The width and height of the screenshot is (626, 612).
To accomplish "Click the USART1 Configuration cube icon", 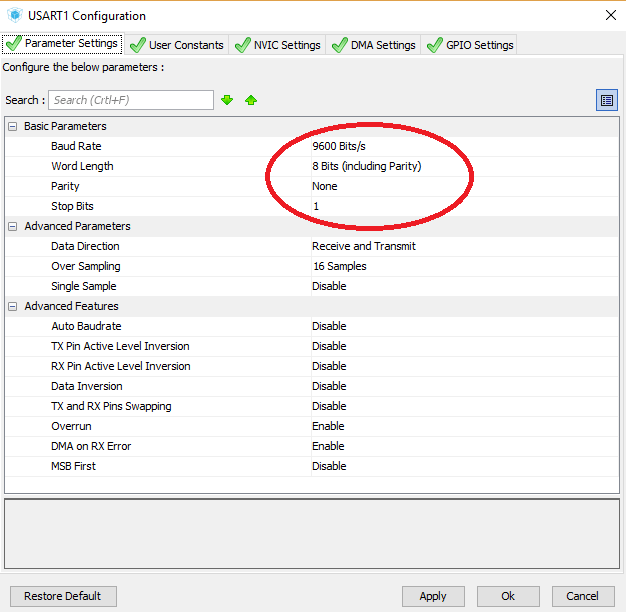I will coord(14,15).
